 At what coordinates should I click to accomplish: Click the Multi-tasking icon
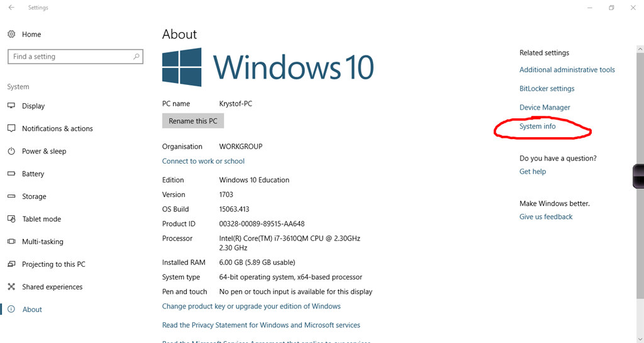11,241
